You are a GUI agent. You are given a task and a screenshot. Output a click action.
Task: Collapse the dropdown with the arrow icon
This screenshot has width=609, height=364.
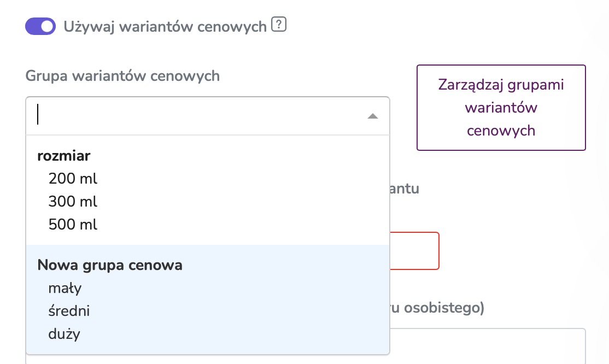pos(372,116)
